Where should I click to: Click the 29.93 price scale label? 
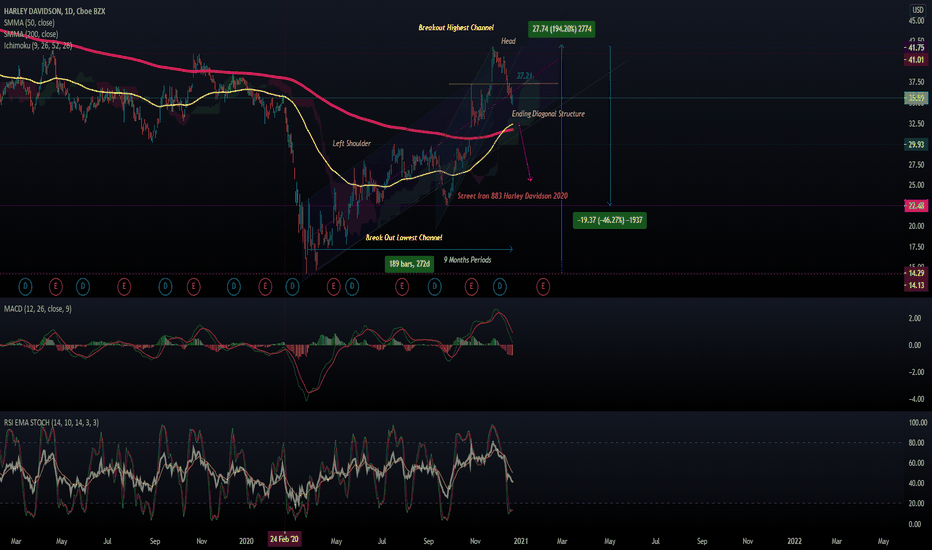(916, 144)
